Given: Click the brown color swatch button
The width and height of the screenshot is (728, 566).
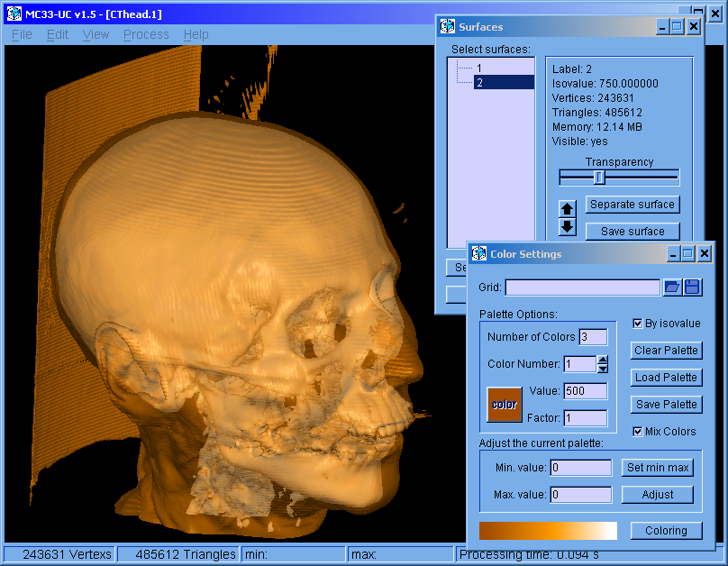Looking at the screenshot, I should tap(504, 405).
